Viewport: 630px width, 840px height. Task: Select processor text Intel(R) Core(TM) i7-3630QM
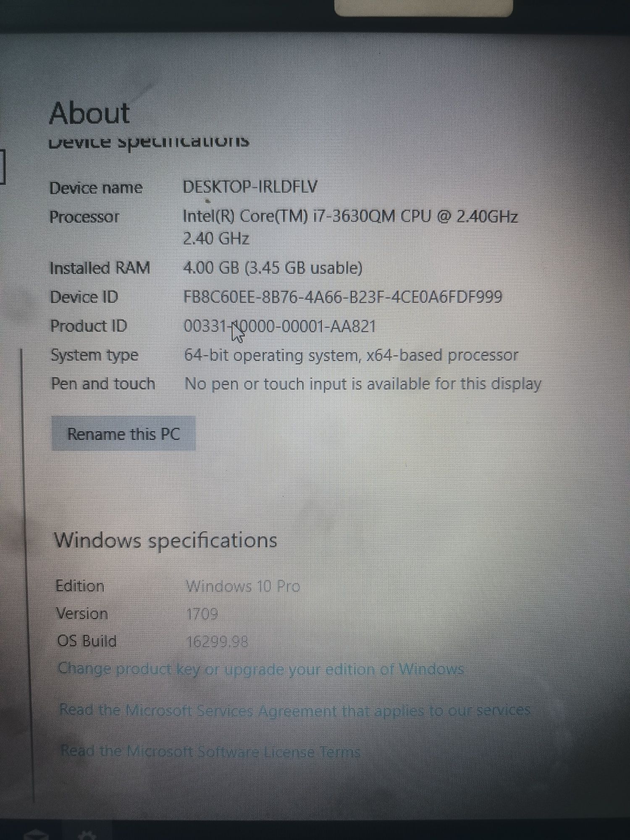click(289, 216)
